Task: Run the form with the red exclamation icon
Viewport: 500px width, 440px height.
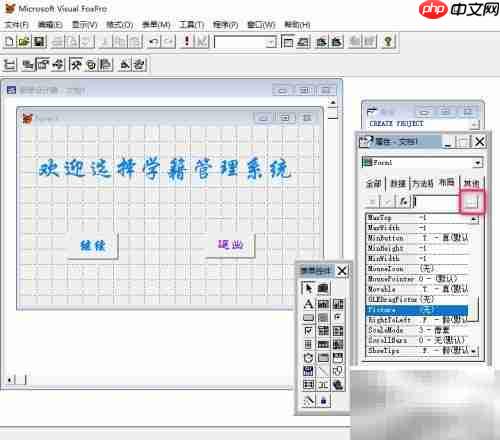Action: coord(187,42)
